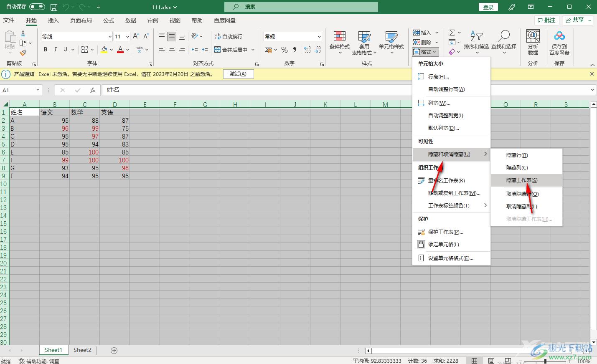Viewport: 597px width, 364px height.
Task: Click the red Font Color A icon
Action: click(120, 50)
